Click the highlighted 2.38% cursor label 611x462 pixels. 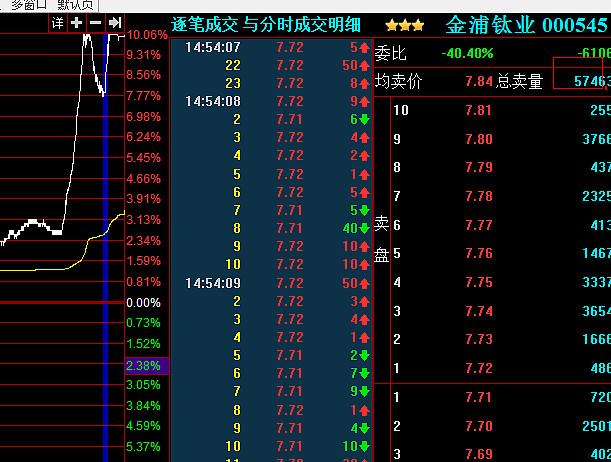[x=147, y=366]
